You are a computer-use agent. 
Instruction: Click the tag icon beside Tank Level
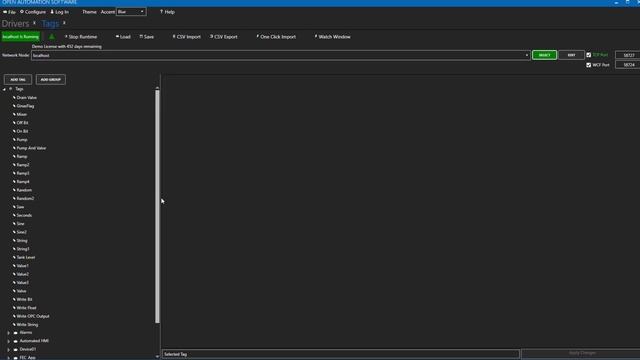[x=14, y=258]
